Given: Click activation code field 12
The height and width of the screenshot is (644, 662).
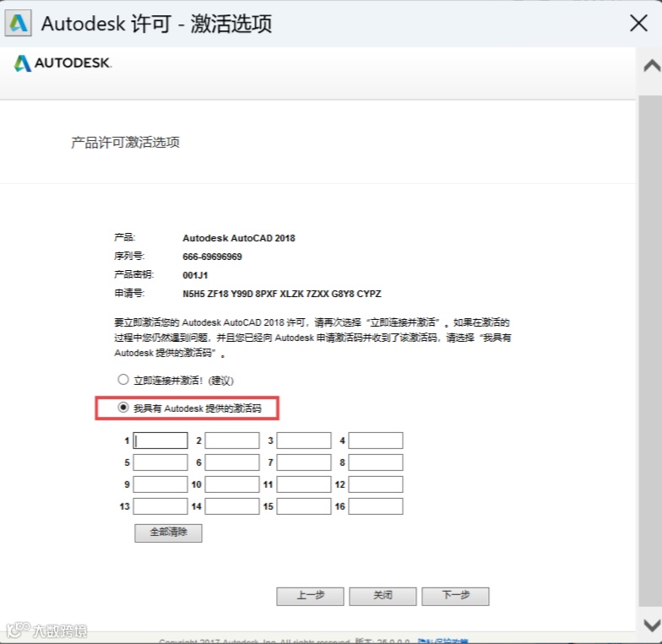Looking at the screenshot, I should click(x=376, y=484).
